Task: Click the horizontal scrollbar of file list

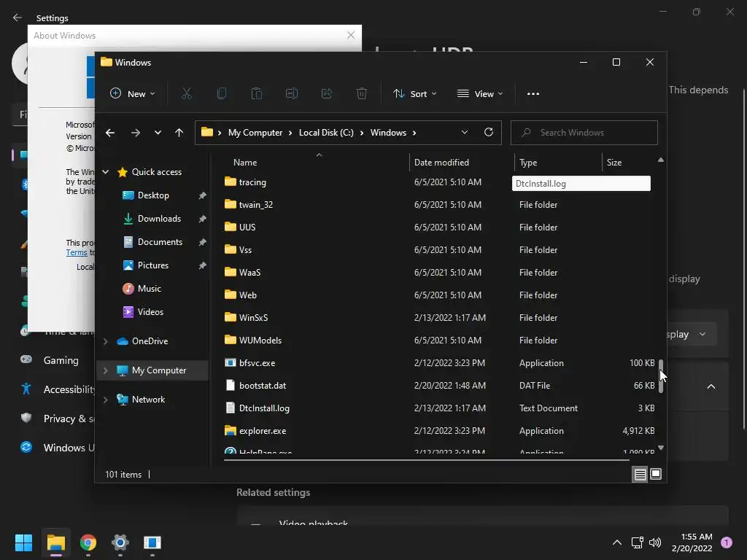Action: (x=426, y=460)
